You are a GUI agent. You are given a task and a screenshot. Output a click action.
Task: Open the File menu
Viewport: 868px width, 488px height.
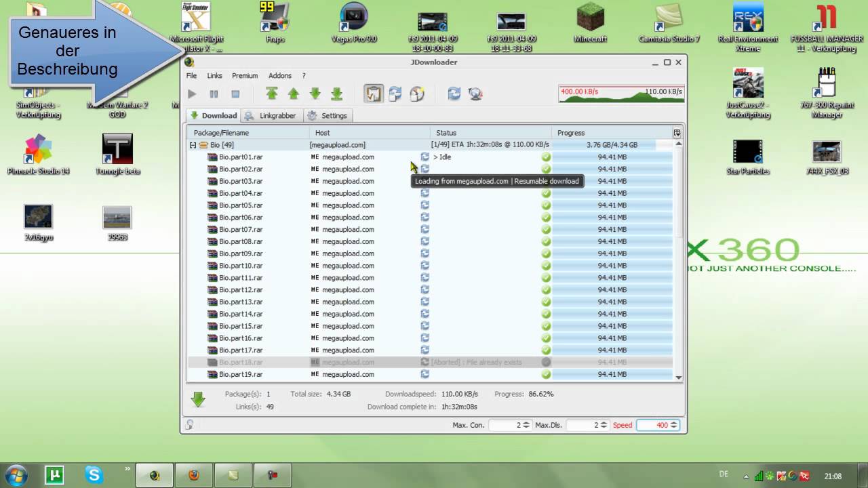coord(191,76)
